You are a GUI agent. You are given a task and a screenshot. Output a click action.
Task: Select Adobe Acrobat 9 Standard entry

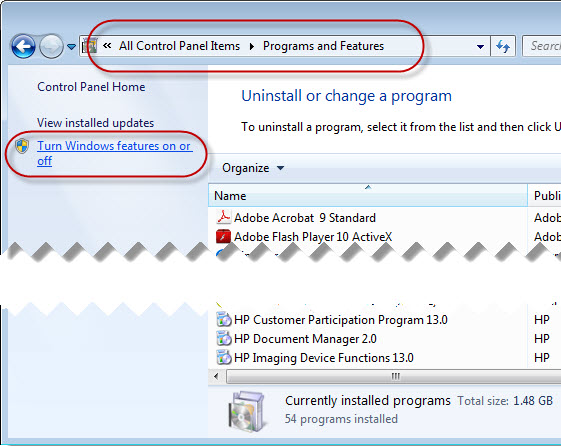(305, 218)
